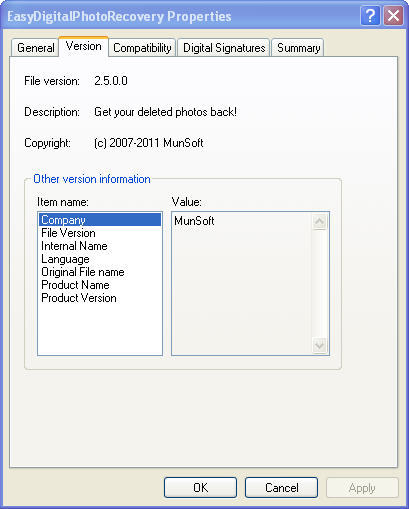Open the Digital Signatures tab
Viewport: 409px width, 509px height.
tap(224, 48)
